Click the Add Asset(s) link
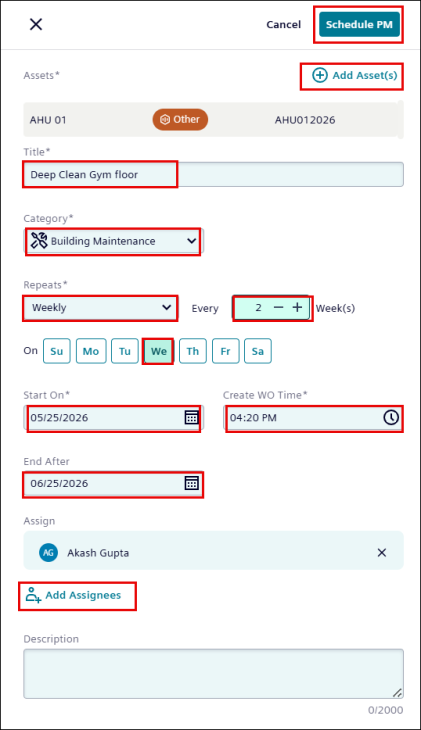The width and height of the screenshot is (421, 730). pos(355,75)
